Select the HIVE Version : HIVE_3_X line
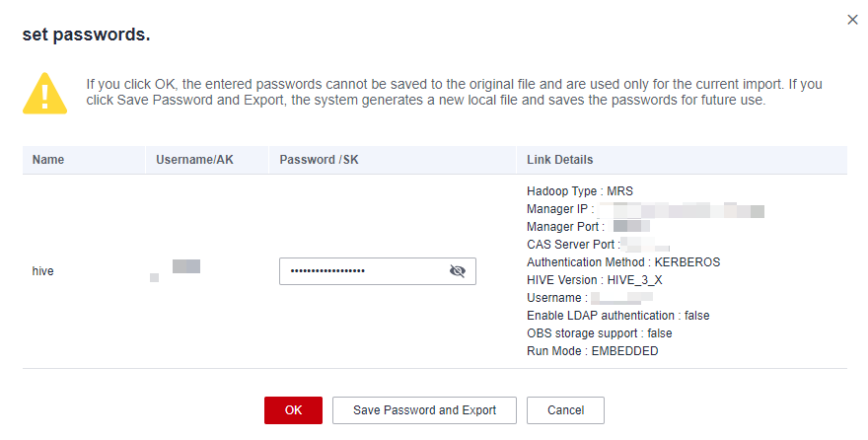Image resolution: width=868 pixels, height=440 pixels. click(595, 280)
